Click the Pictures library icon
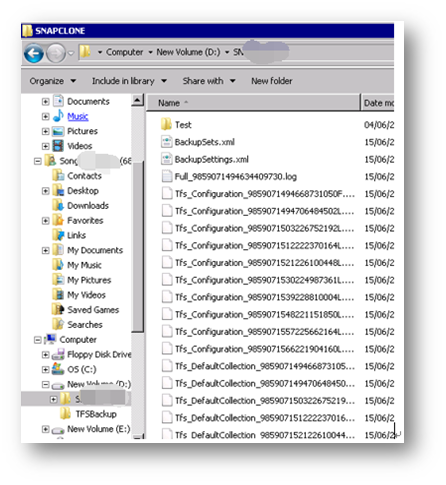The image size is (446, 485). coord(58,131)
